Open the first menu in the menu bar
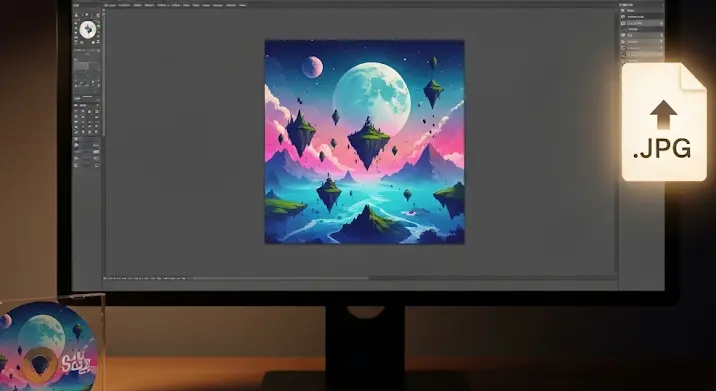This screenshot has width=716, height=391. [x=110, y=5]
